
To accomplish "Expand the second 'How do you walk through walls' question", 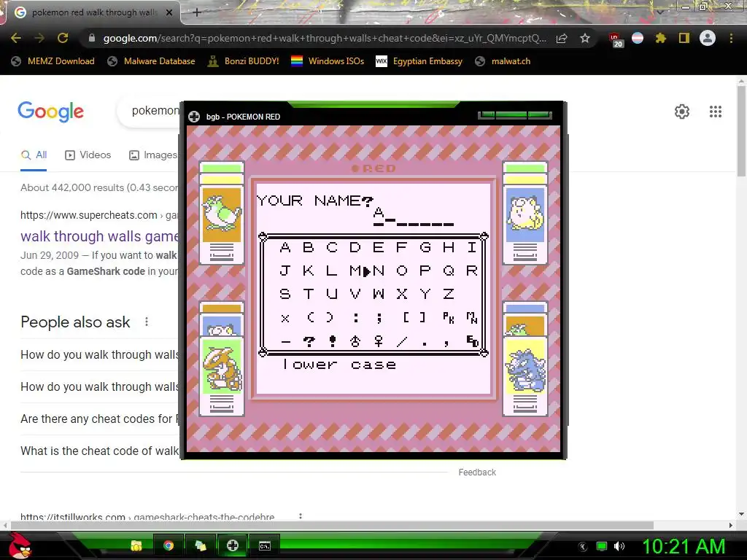I will [x=99, y=386].
